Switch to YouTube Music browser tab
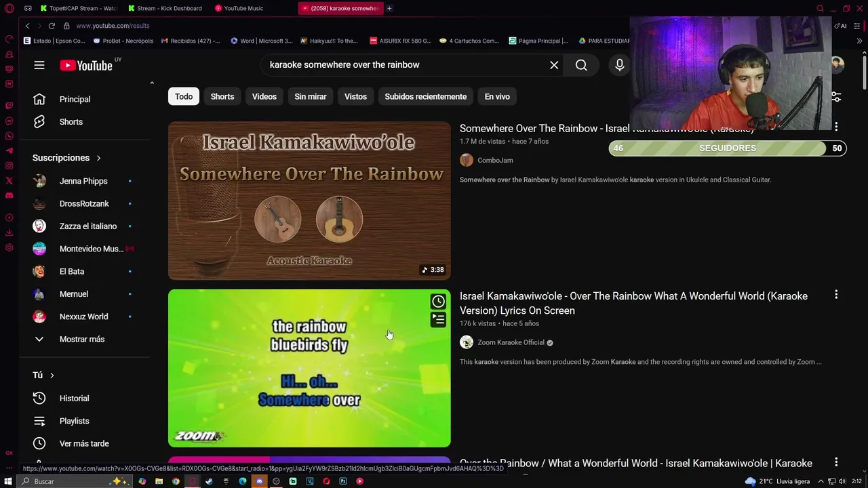 (x=240, y=8)
